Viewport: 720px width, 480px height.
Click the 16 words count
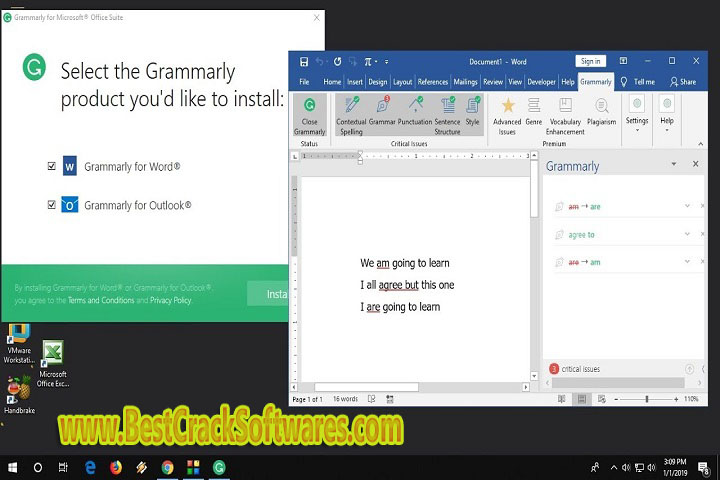[345, 399]
